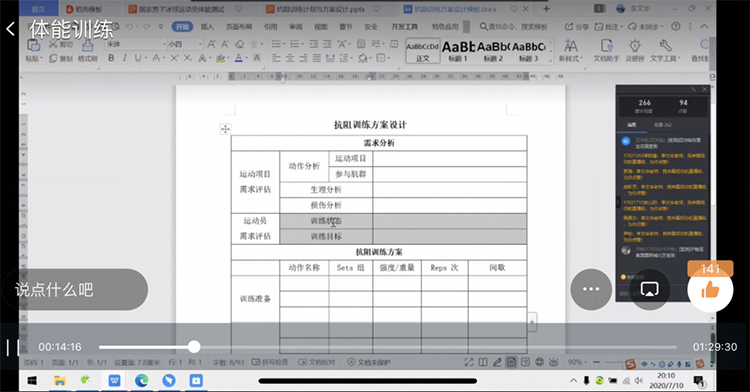Viewport: 750px width, 392px height.
Task: Open the three-dots more options button
Action: coord(591,289)
